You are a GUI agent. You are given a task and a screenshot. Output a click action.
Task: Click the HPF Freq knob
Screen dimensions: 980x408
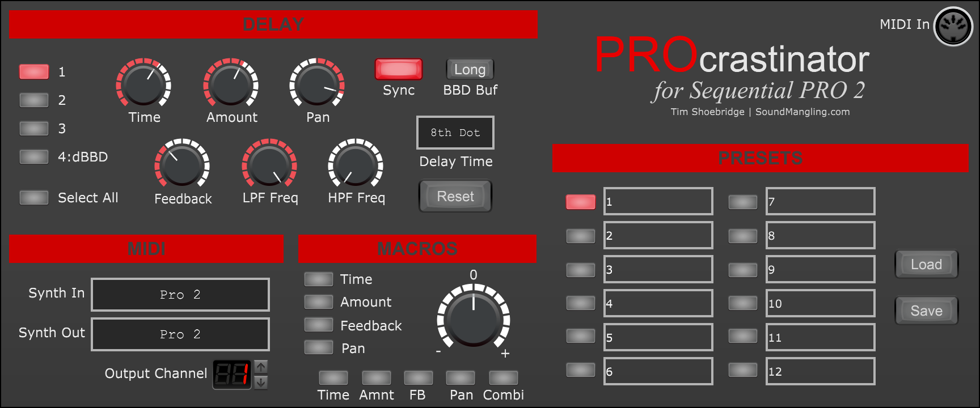356,164
